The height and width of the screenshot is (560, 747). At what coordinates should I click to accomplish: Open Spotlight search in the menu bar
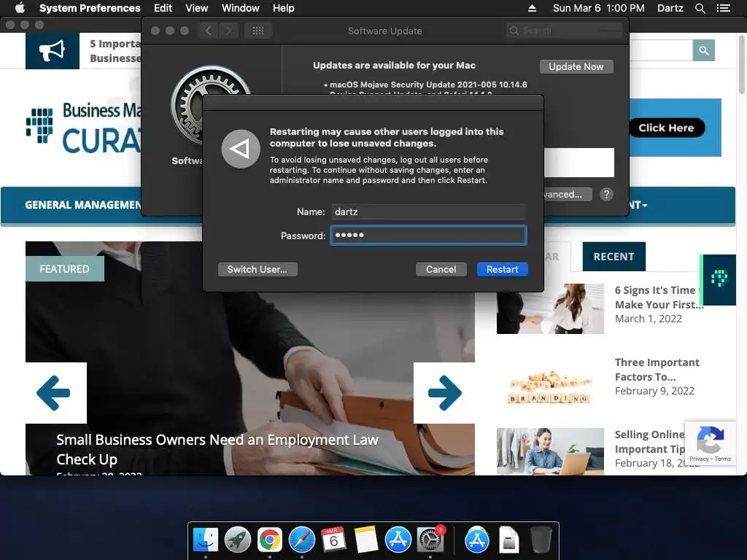(700, 8)
